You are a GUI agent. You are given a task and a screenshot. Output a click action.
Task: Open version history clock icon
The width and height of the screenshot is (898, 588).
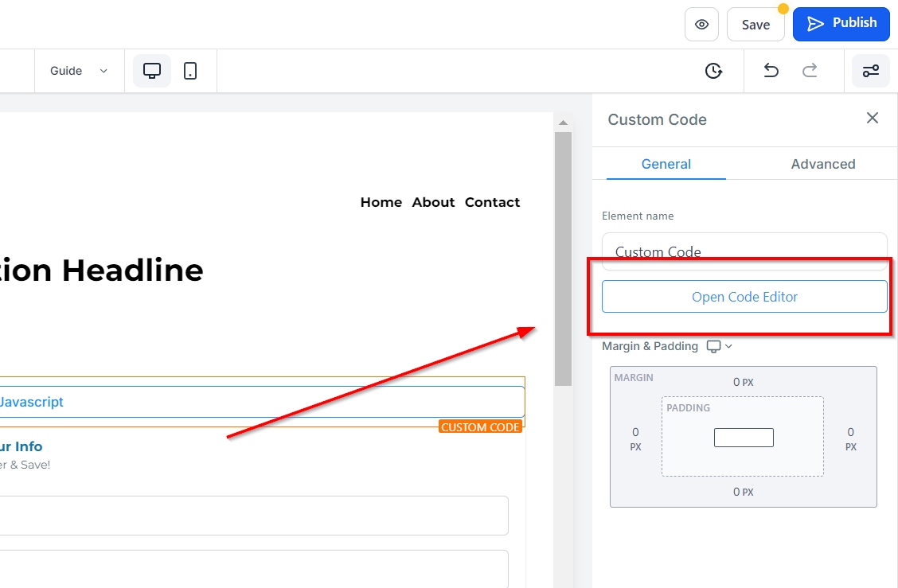[714, 71]
